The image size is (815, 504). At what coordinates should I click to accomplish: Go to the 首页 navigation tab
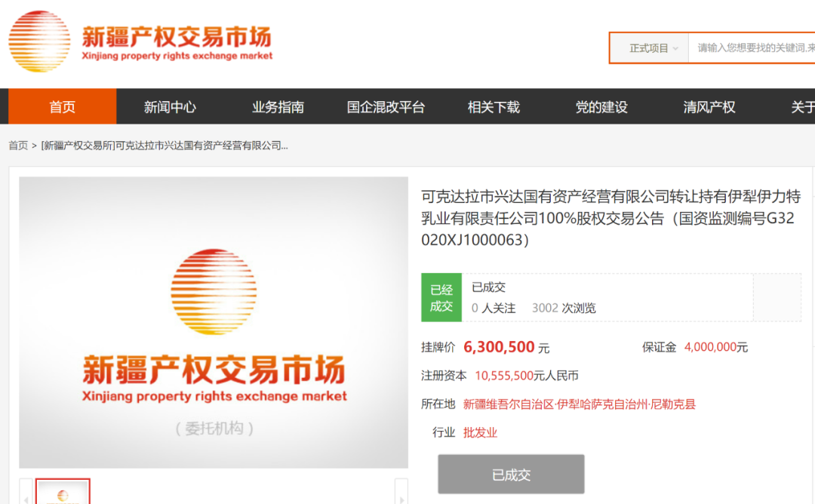[x=63, y=106]
